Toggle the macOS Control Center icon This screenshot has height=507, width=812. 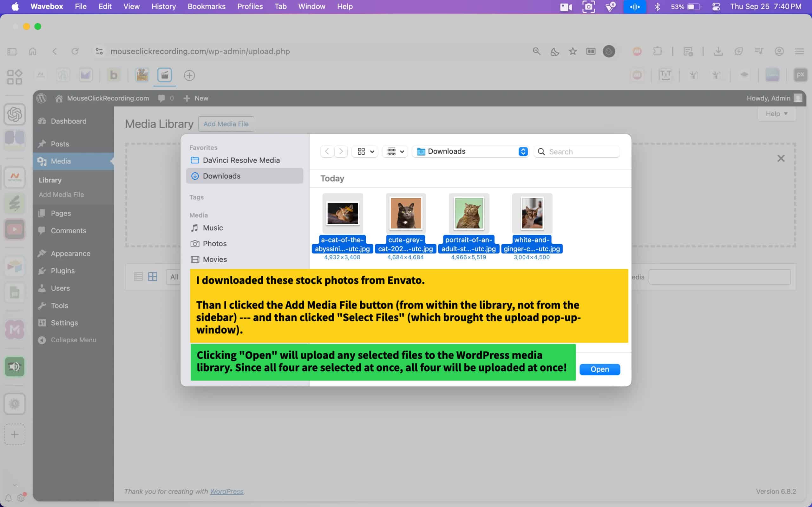tap(716, 7)
